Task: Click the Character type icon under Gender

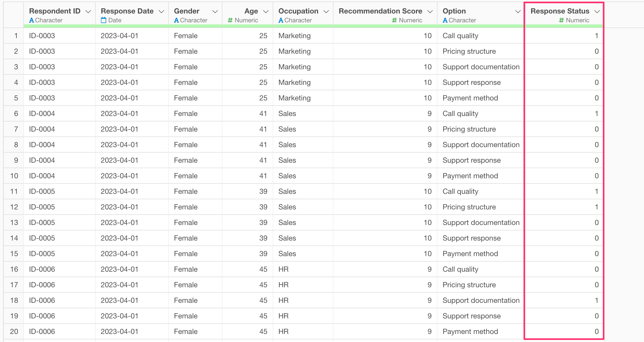Action: click(176, 20)
